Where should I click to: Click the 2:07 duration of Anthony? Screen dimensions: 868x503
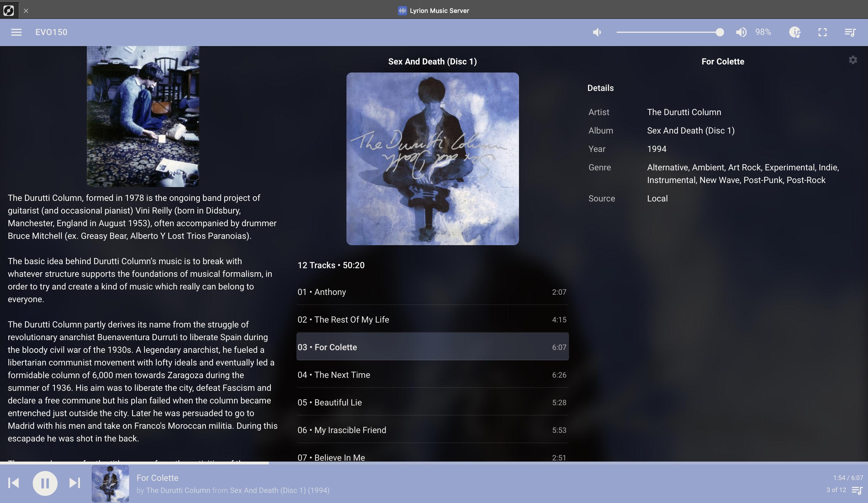[x=559, y=292]
